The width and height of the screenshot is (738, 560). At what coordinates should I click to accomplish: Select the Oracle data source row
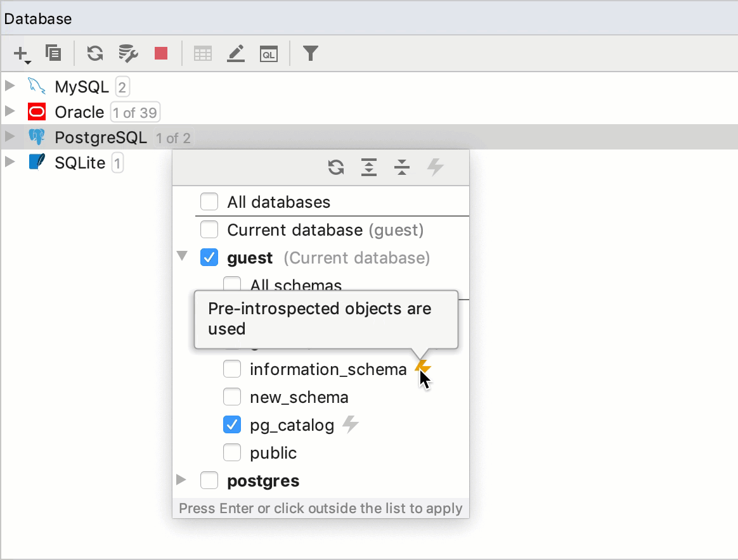[79, 111]
